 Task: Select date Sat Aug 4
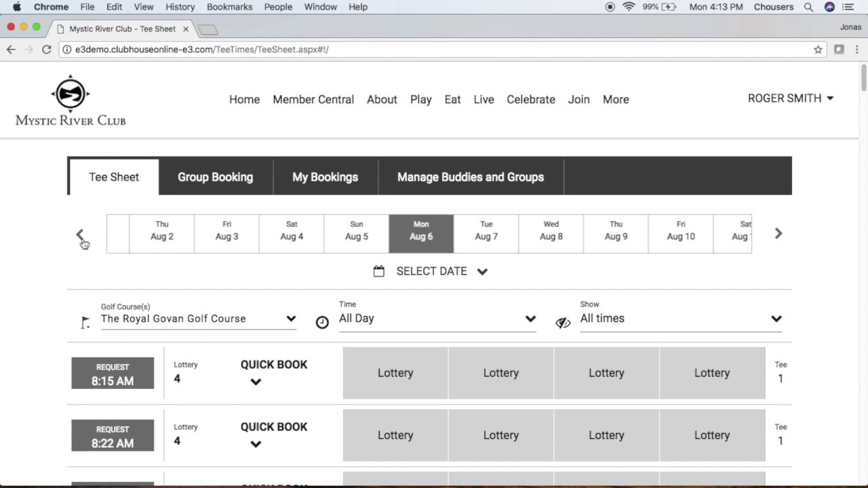point(292,234)
